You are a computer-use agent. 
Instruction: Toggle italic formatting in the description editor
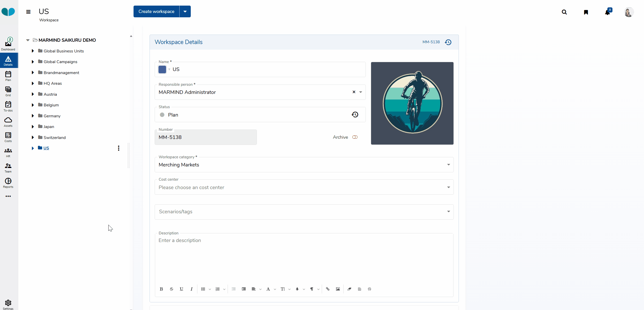coord(191,289)
